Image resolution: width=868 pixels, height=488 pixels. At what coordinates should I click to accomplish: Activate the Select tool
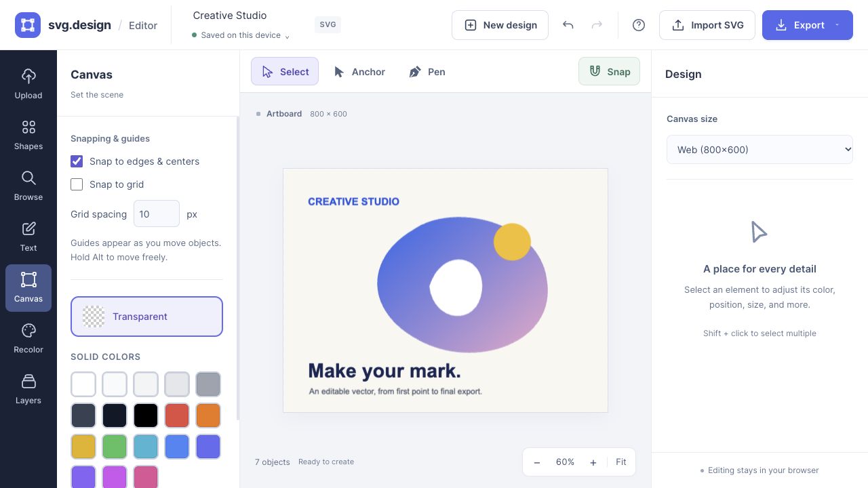coord(285,72)
